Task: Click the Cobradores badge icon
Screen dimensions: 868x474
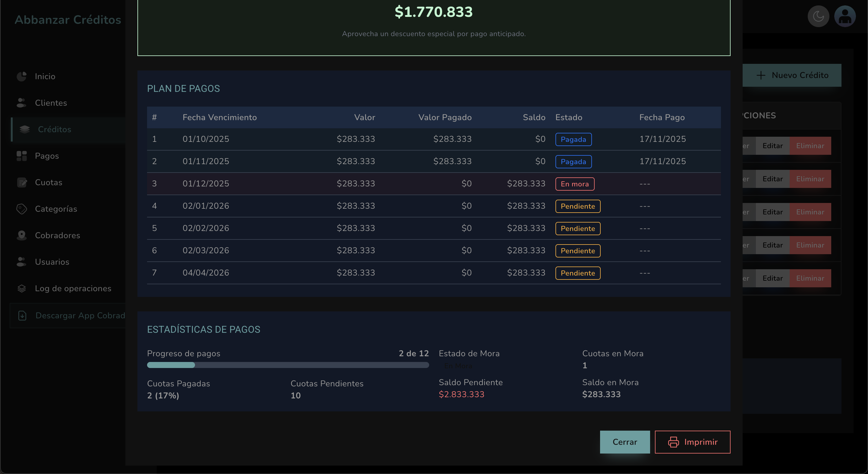Action: (x=22, y=235)
